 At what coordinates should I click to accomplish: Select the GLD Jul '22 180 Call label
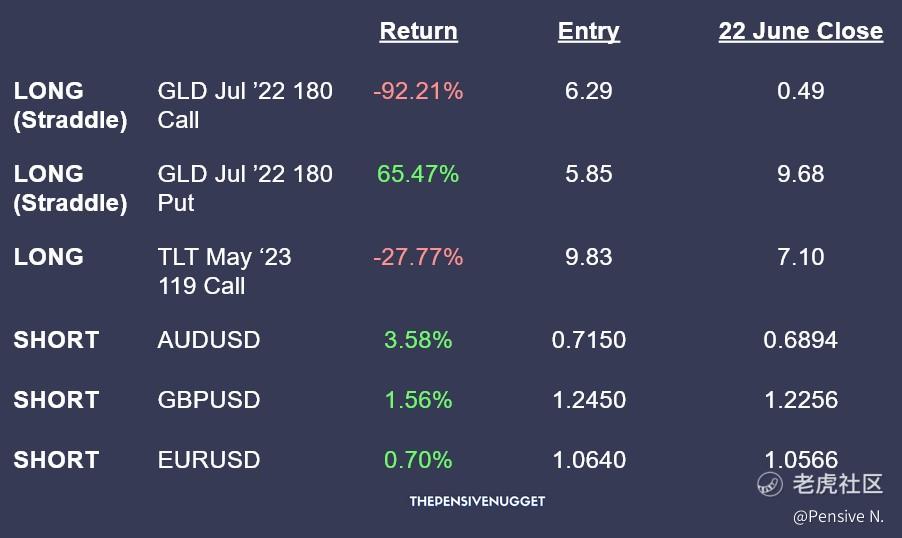[245, 105]
